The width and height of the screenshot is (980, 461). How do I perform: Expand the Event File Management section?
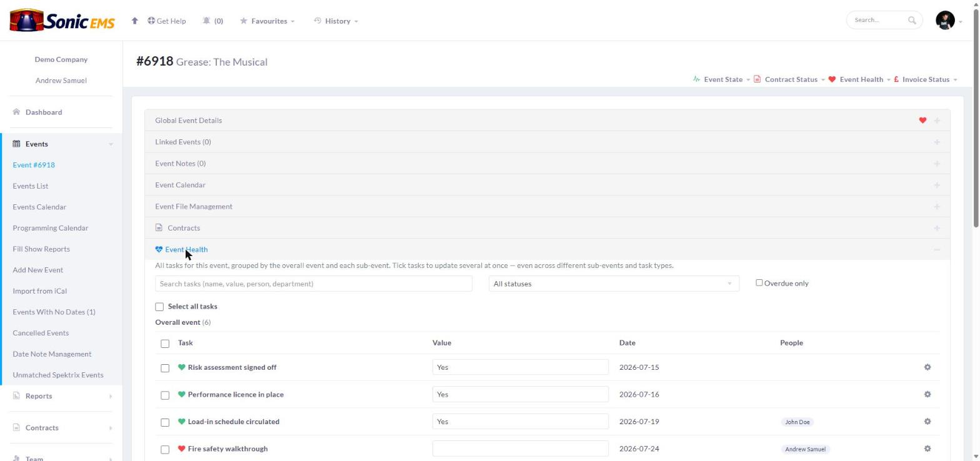(x=547, y=206)
